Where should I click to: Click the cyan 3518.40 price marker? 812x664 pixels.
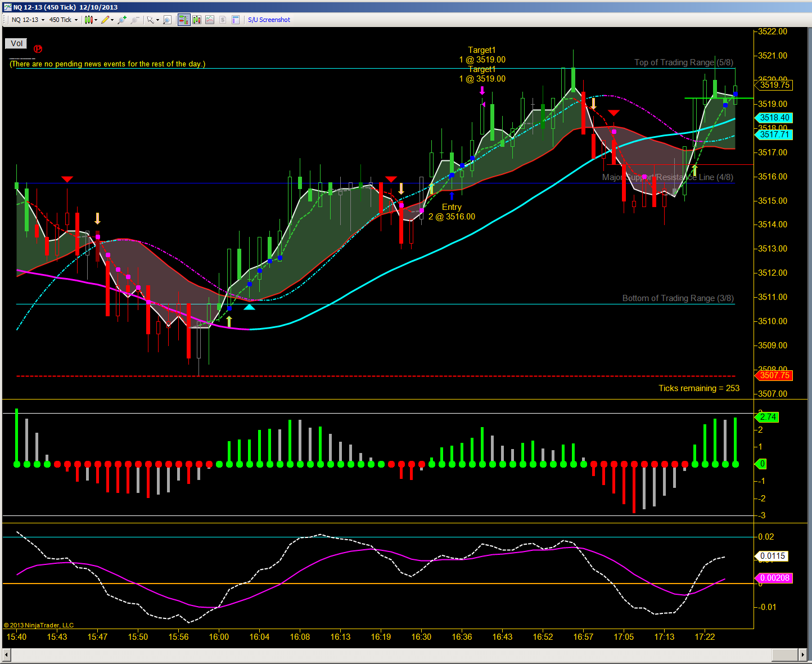click(x=773, y=118)
